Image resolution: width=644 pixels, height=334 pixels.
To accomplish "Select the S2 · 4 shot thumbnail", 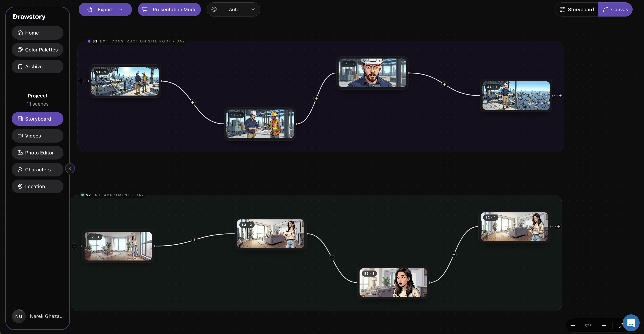I will (514, 227).
